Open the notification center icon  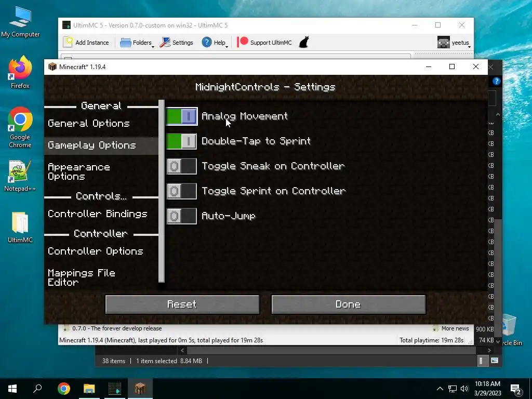516,390
